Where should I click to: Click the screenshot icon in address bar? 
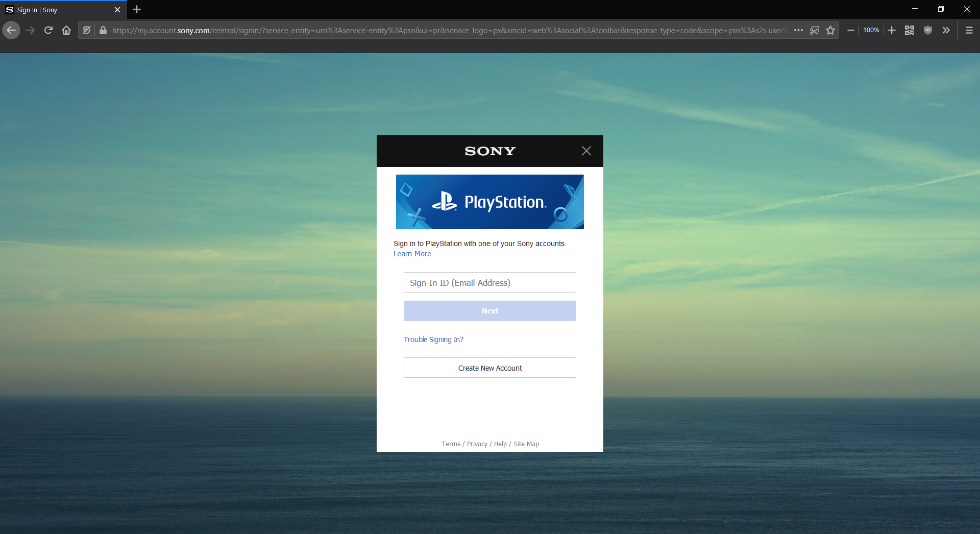click(815, 30)
